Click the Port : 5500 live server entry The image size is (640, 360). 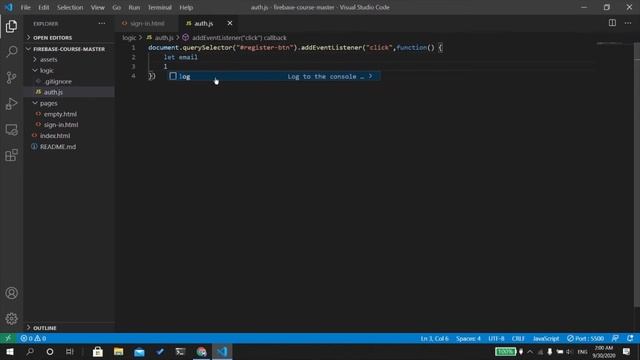coord(585,338)
